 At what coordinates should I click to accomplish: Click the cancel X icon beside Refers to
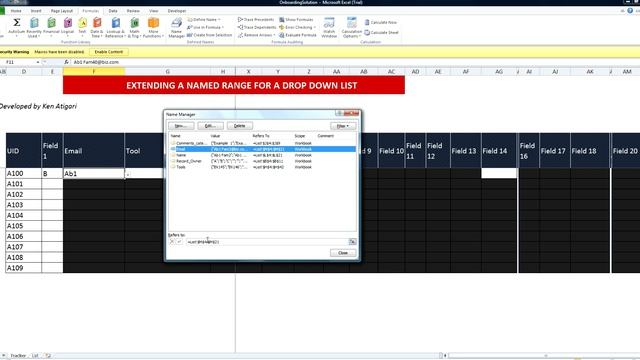172,242
